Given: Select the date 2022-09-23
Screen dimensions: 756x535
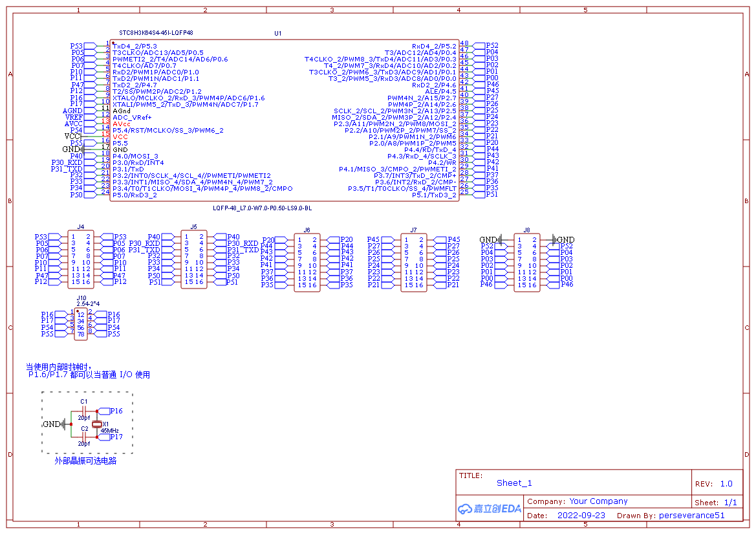Looking at the screenshot, I should click(x=581, y=515).
